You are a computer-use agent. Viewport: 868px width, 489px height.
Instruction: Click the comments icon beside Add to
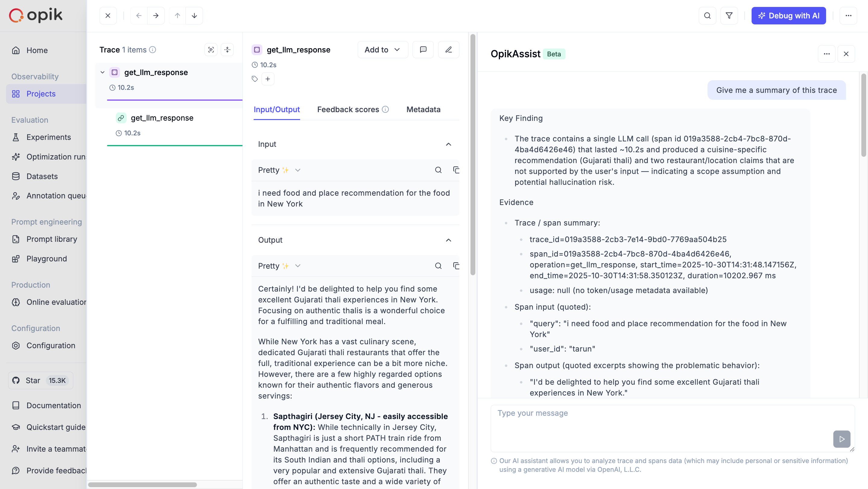click(423, 50)
